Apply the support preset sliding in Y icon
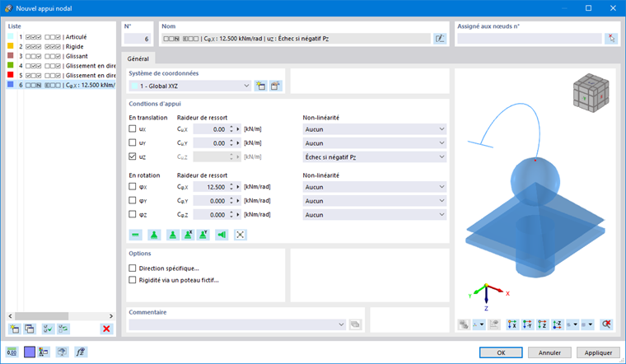 (203, 235)
